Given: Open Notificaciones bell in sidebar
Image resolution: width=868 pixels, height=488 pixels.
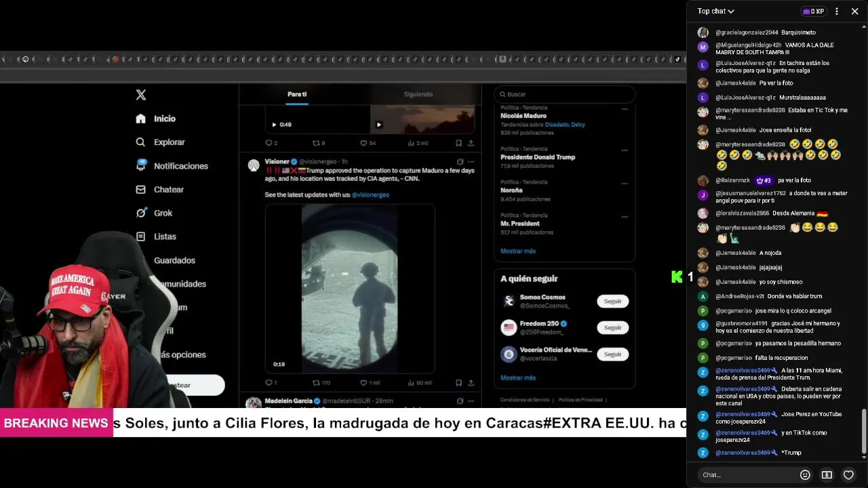Looking at the screenshot, I should click(141, 165).
